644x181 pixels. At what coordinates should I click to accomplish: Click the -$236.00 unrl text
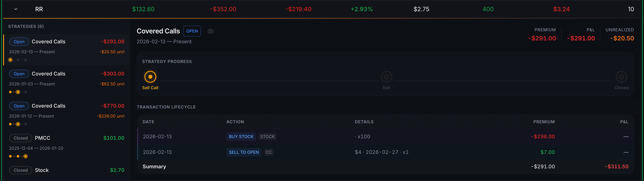tap(111, 116)
